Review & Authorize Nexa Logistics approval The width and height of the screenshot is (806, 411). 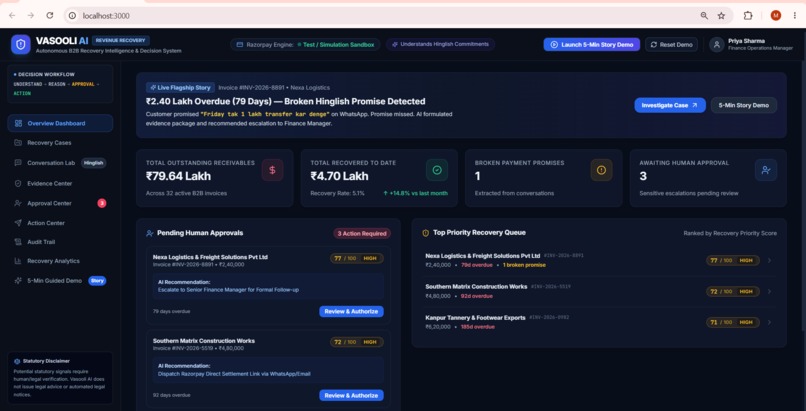point(351,311)
